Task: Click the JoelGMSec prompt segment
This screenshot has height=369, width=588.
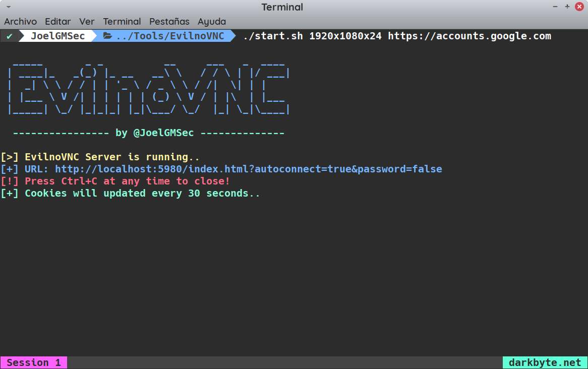Action: [58, 36]
